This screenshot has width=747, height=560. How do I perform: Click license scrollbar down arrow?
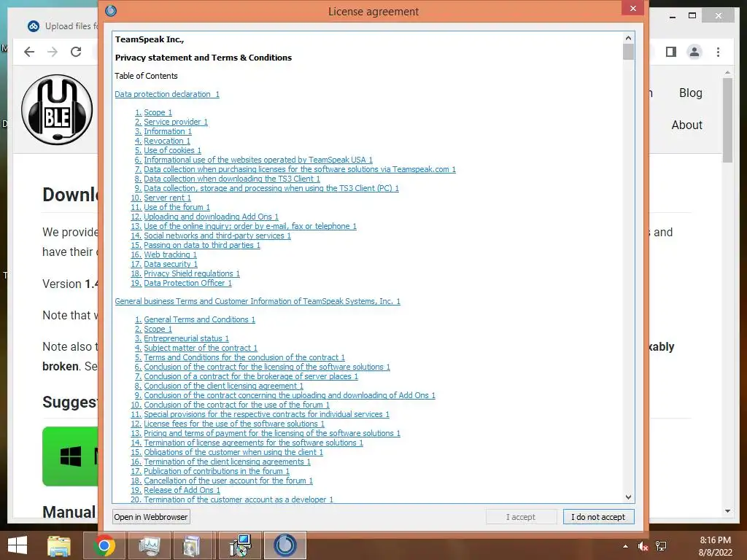628,497
